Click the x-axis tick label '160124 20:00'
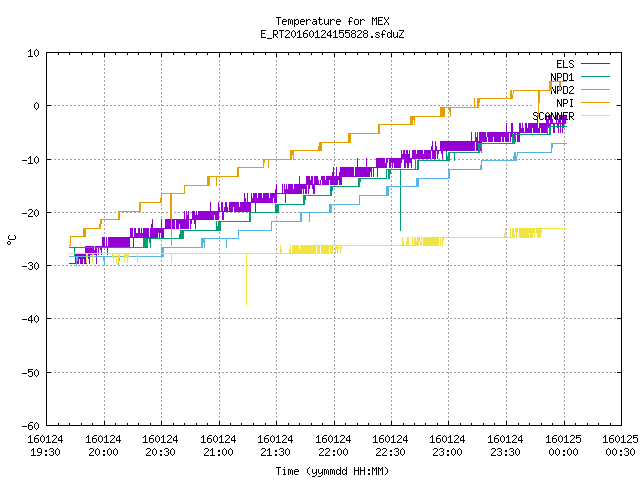This screenshot has width=640, height=480. (103, 446)
